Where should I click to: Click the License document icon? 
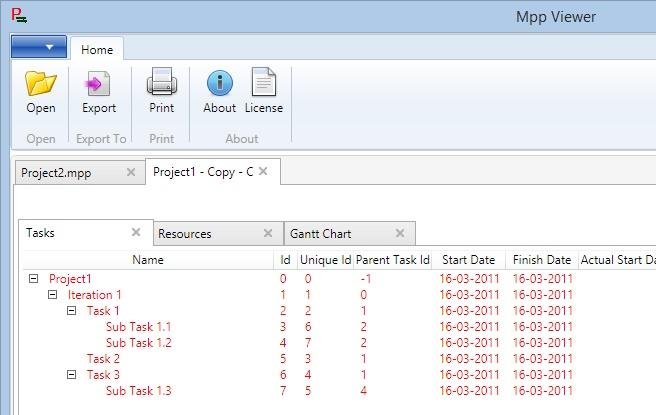click(264, 82)
